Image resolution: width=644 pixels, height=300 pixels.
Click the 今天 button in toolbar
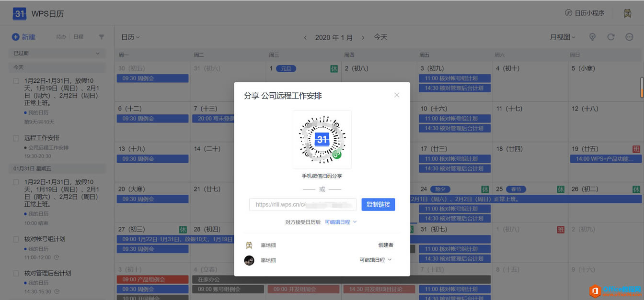pyautogui.click(x=380, y=37)
